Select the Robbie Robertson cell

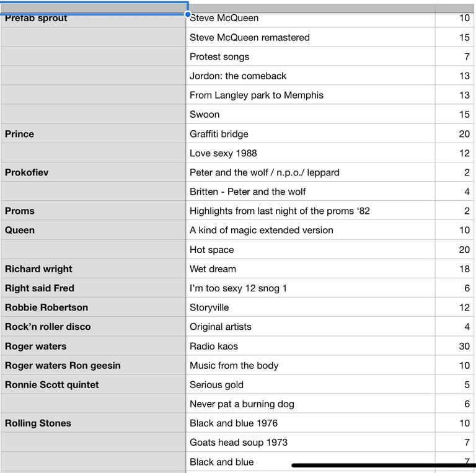click(93, 307)
